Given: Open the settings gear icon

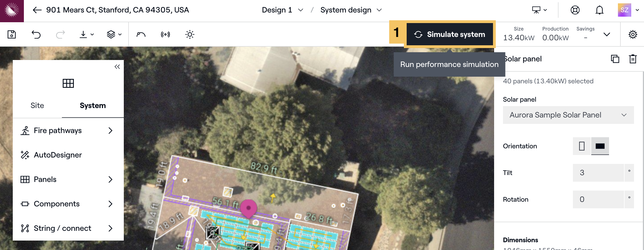Looking at the screenshot, I should pos(633,34).
